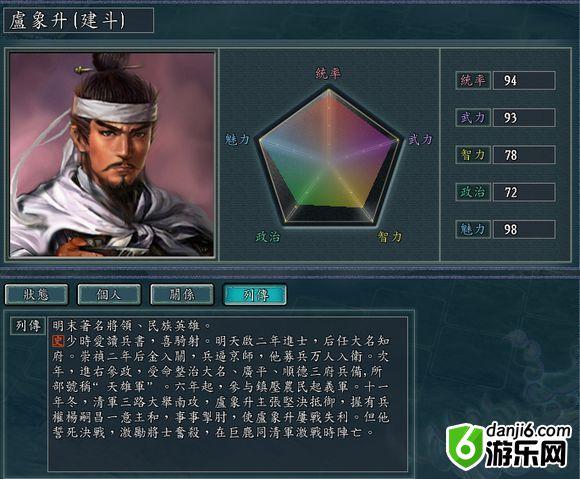
Task: Click the 統率 label atop pentagon chart
Action: coord(328,73)
